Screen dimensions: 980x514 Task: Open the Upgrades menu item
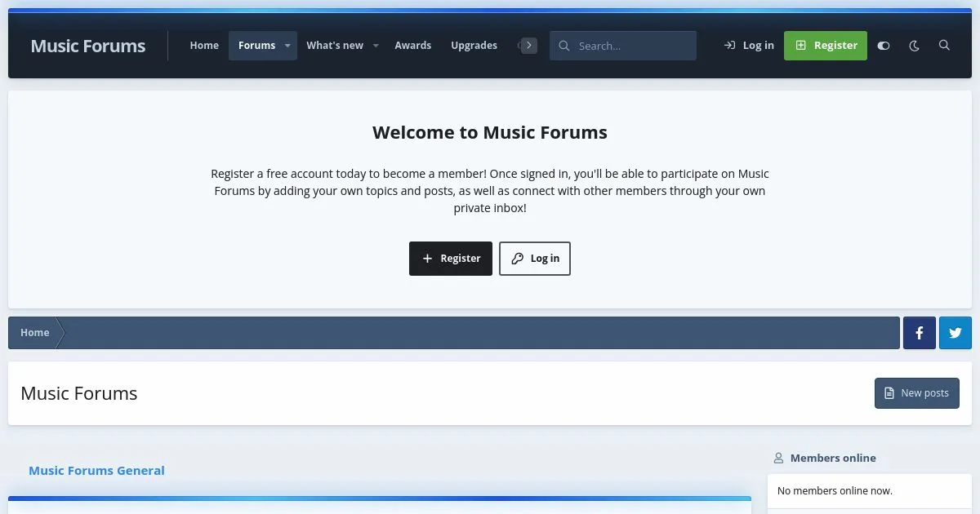click(474, 46)
